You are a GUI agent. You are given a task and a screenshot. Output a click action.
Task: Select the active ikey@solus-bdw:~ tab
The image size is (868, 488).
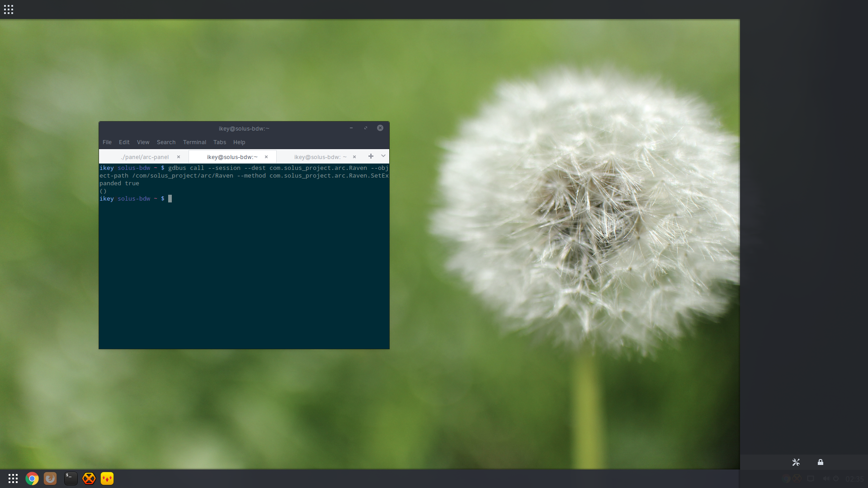point(232,157)
